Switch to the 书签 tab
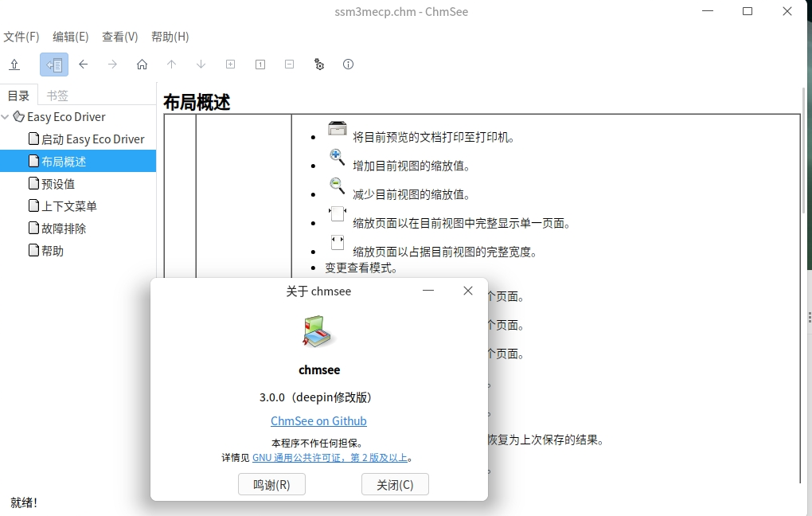Image resolution: width=812 pixels, height=516 pixels. [57, 96]
